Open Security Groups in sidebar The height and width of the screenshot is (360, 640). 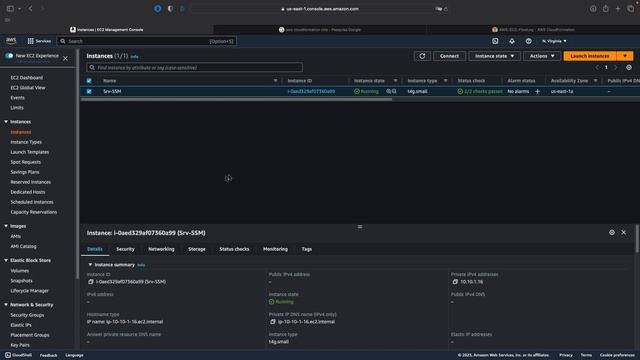[27, 315]
